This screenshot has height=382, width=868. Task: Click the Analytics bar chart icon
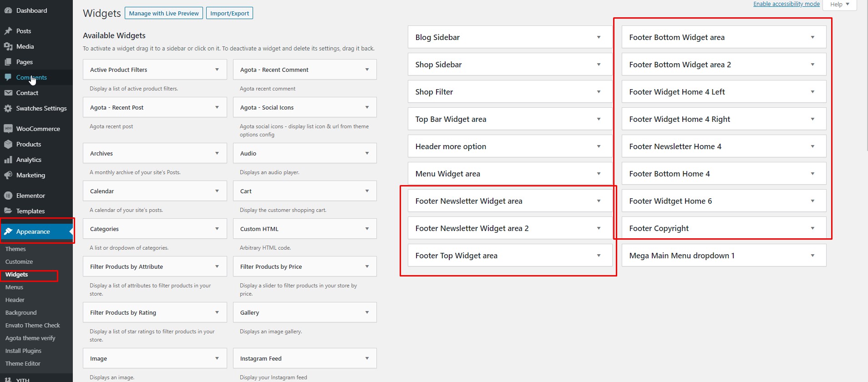click(x=8, y=160)
